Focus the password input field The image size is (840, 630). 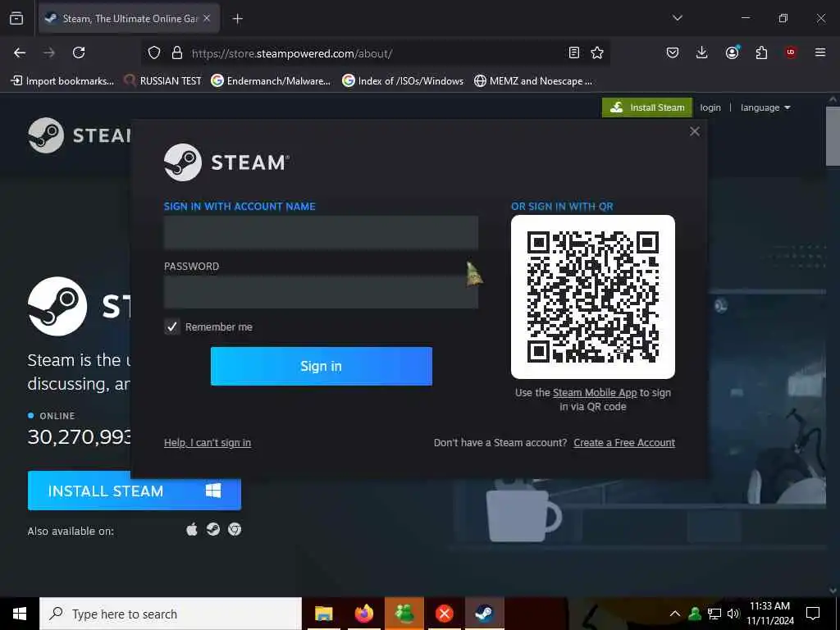click(x=321, y=292)
